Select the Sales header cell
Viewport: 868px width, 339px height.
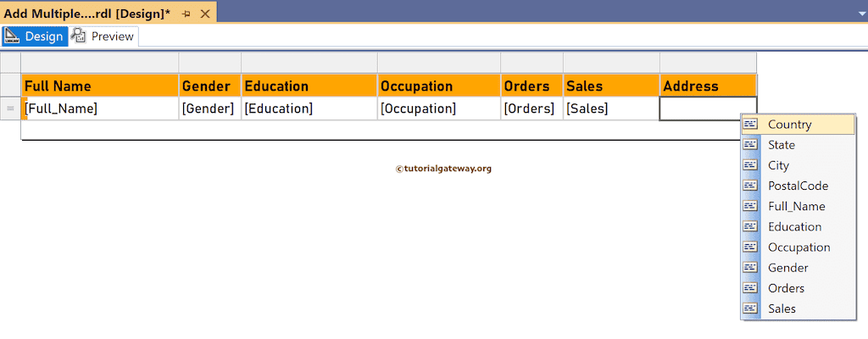pyautogui.click(x=612, y=86)
